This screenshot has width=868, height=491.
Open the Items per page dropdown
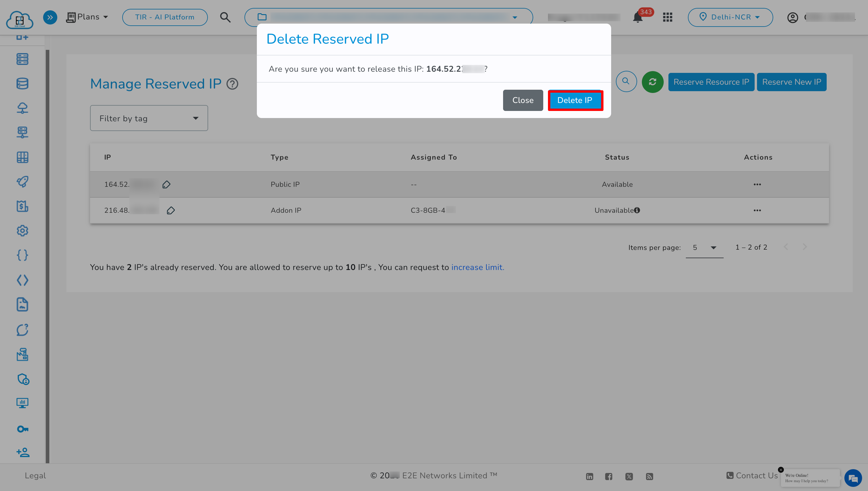pos(704,247)
